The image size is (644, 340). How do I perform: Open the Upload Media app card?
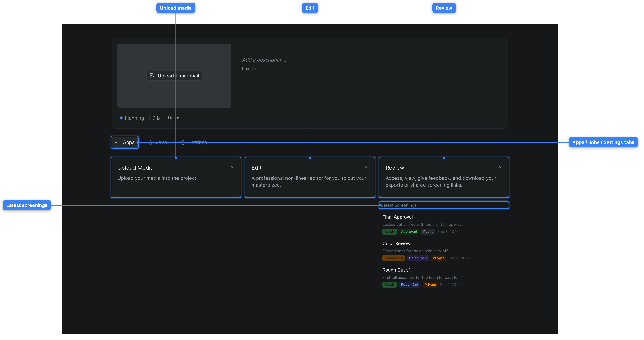click(x=176, y=177)
